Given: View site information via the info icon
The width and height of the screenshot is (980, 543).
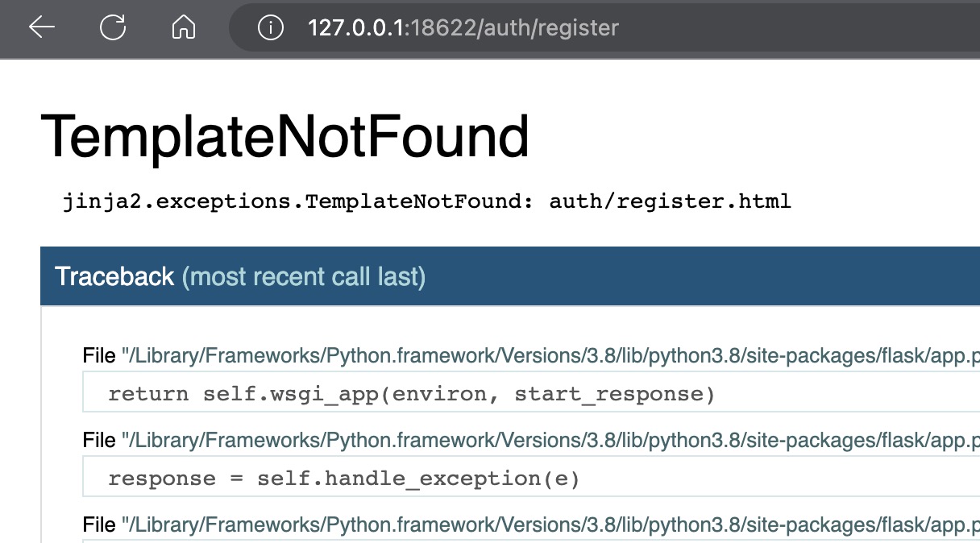Looking at the screenshot, I should (270, 28).
